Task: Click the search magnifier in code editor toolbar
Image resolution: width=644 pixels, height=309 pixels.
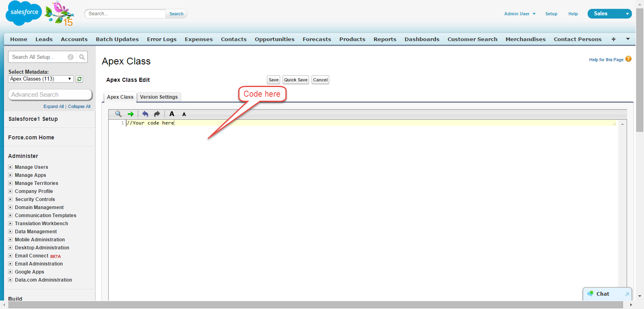Action: [x=118, y=114]
